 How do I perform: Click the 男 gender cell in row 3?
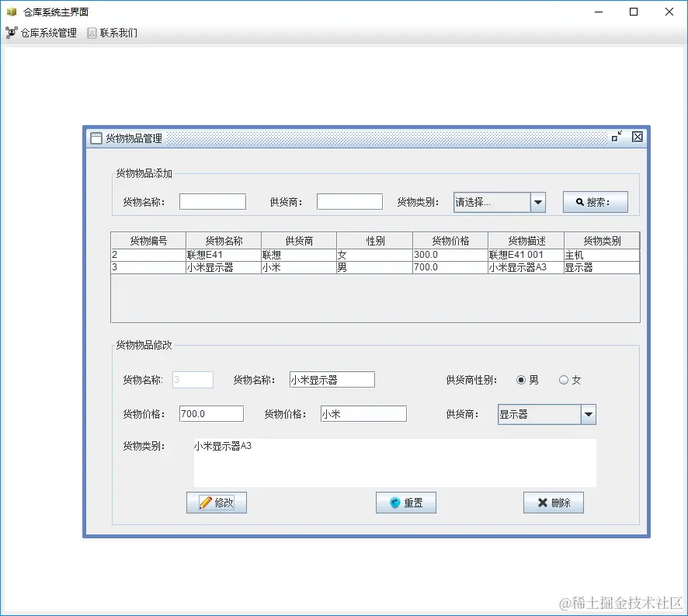375,267
